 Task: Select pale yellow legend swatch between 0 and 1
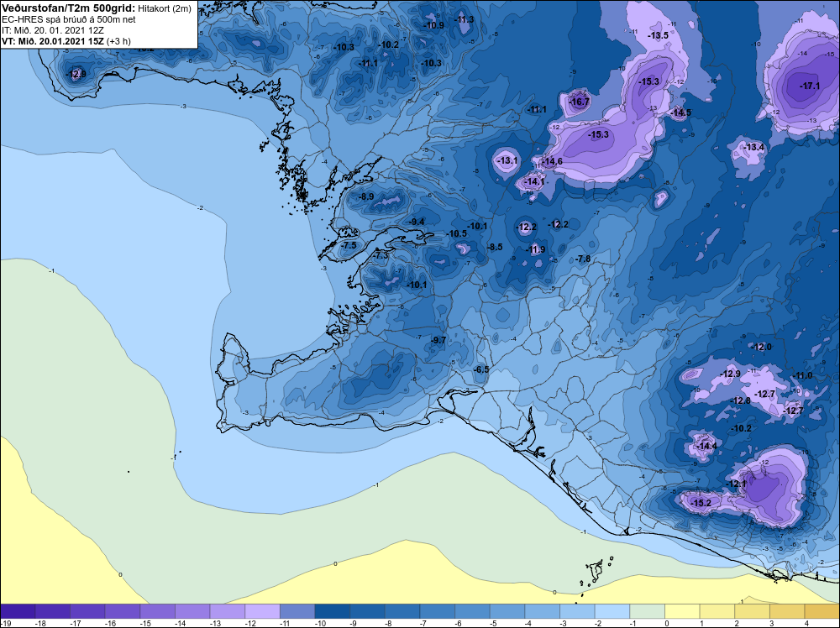click(682, 611)
